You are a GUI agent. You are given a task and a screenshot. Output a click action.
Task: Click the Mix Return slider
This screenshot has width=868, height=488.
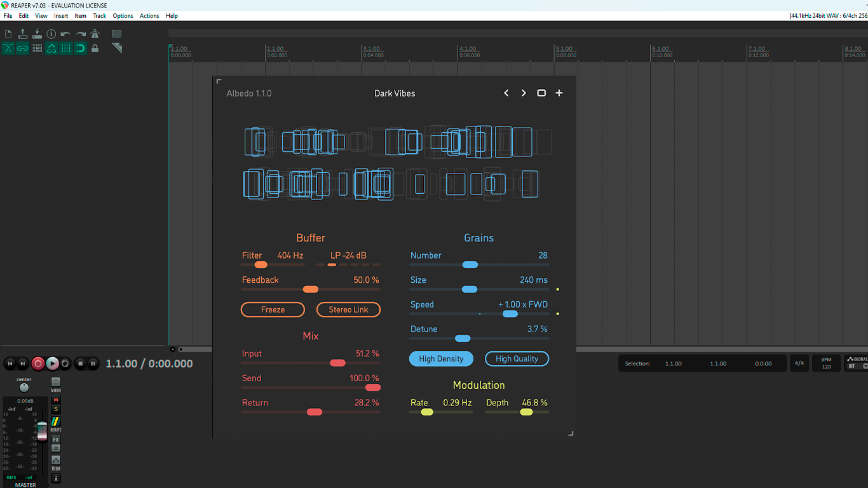pyautogui.click(x=311, y=412)
